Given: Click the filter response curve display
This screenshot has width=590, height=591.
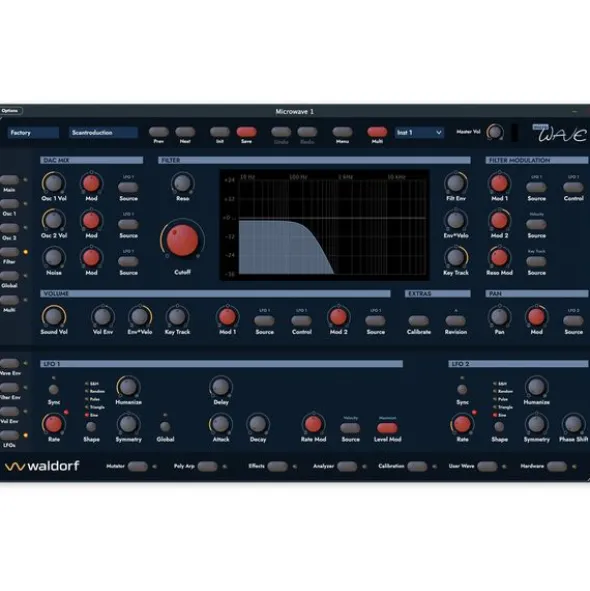Looking at the screenshot, I should pyautogui.click(x=324, y=225).
